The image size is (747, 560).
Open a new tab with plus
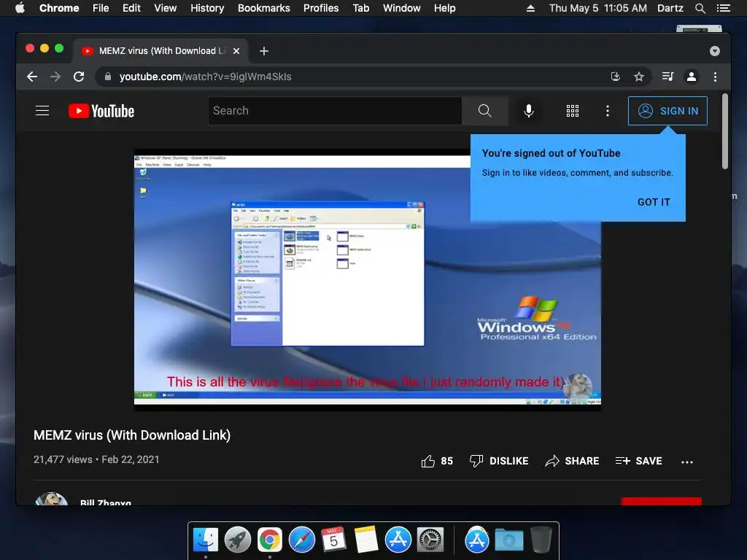[x=264, y=51]
